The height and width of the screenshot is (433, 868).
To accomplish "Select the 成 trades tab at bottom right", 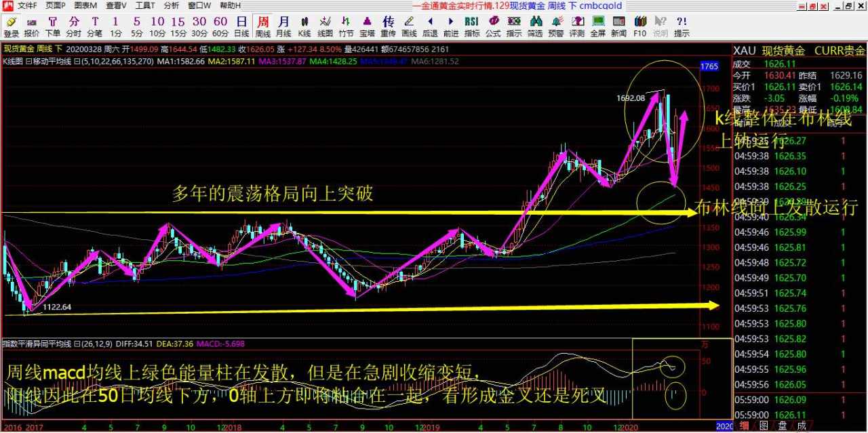I will pos(802,426).
